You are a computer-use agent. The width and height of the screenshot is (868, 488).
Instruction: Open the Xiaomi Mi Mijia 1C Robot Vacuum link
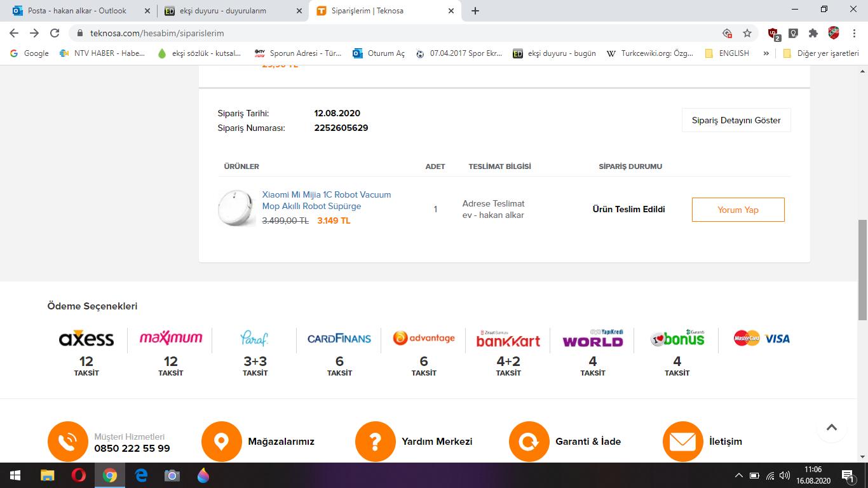click(x=327, y=200)
